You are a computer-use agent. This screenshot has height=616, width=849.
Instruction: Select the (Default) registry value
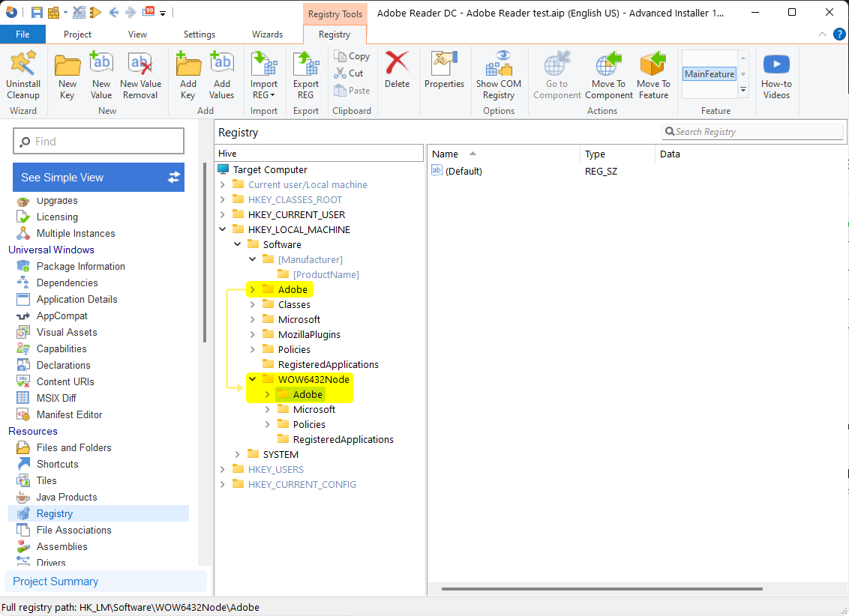[463, 171]
